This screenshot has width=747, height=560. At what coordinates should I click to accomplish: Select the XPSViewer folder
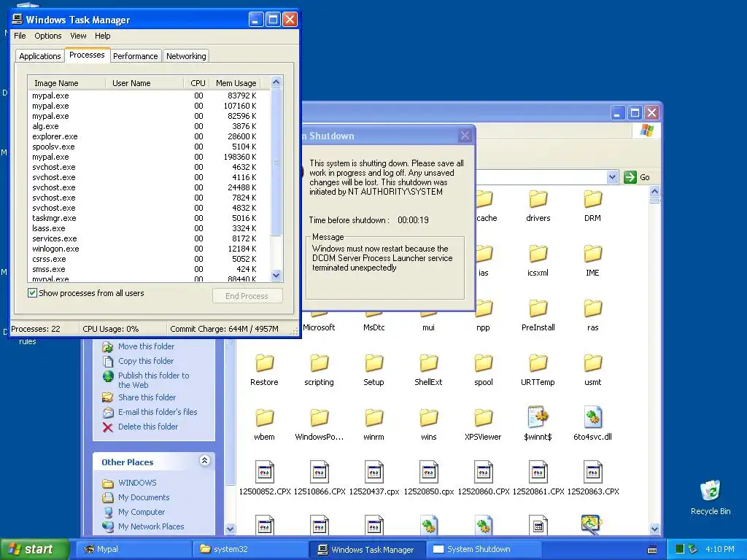coord(483,424)
